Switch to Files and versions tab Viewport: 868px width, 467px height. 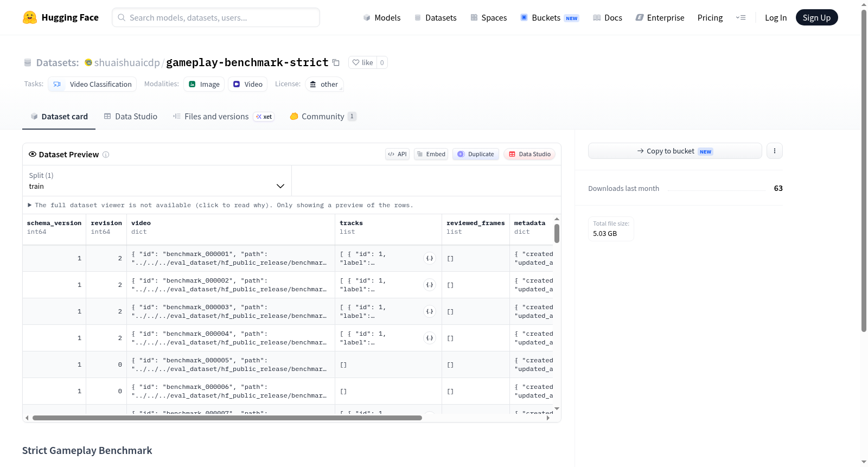coord(224,117)
